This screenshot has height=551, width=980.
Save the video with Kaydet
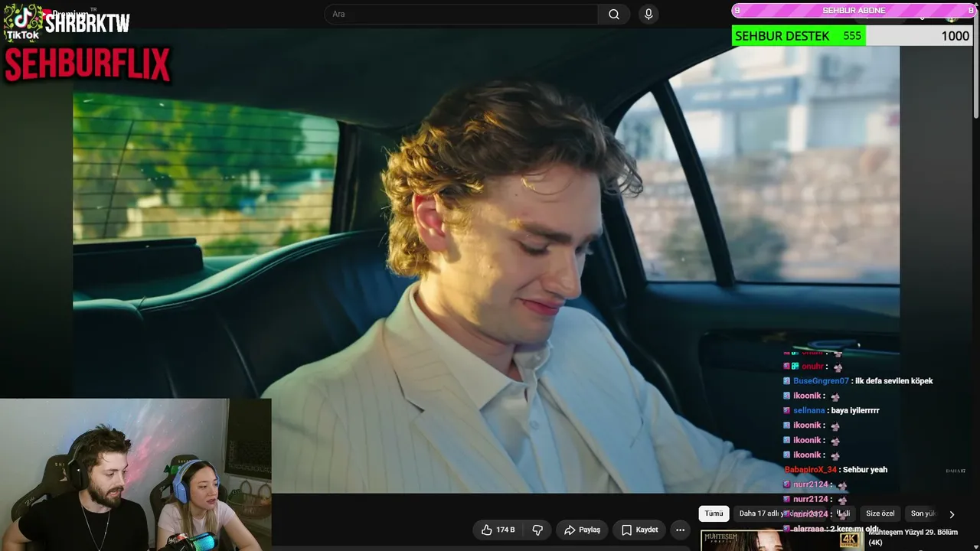coord(639,530)
